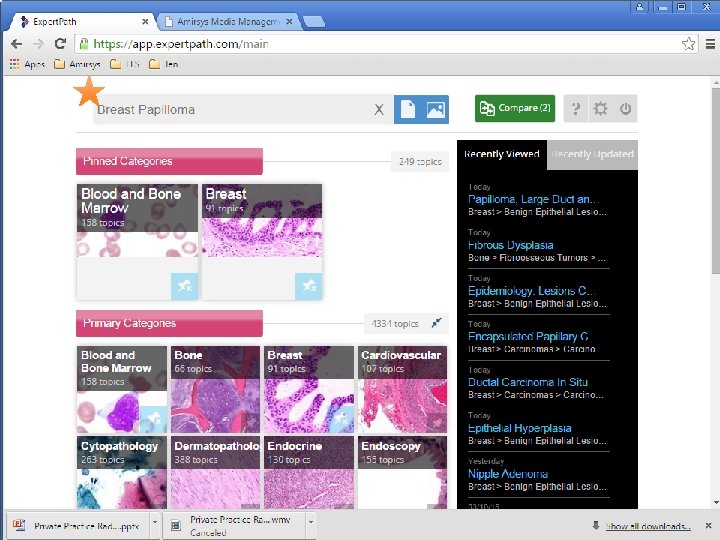
Task: Bookmark page with the star icon
Action: (x=688, y=44)
